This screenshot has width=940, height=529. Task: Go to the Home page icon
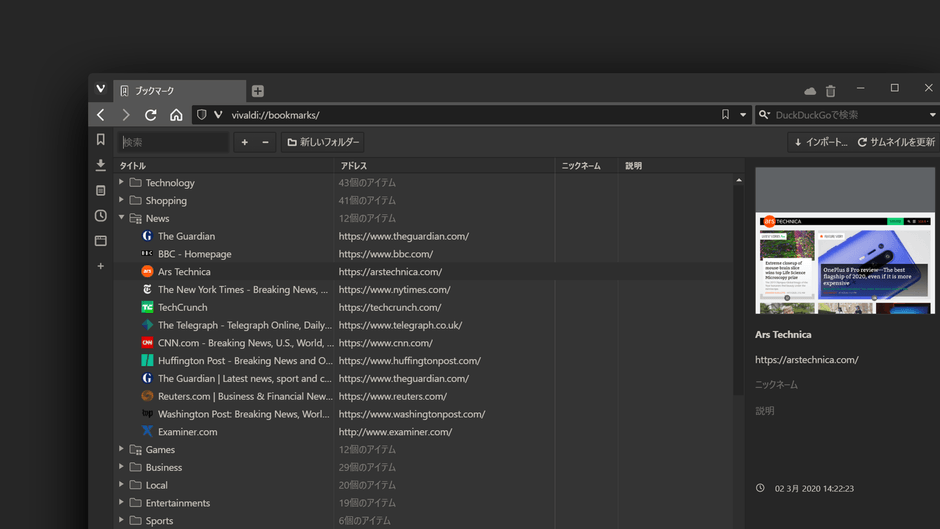point(176,115)
